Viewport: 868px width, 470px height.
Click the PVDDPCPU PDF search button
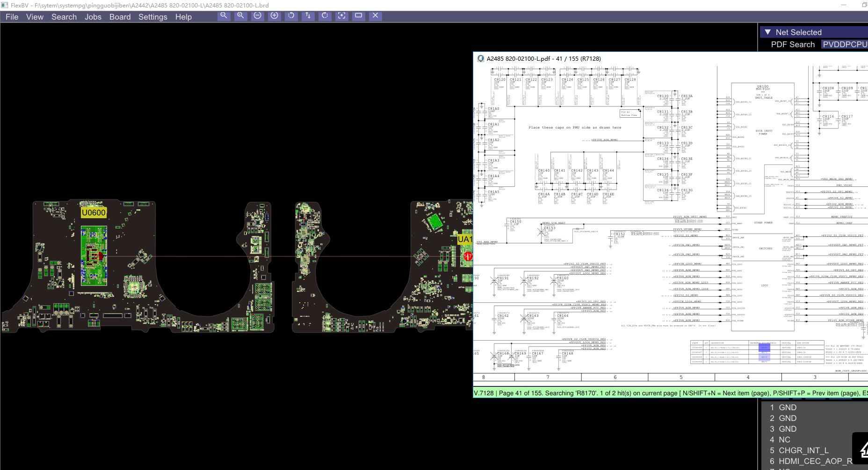pos(845,44)
